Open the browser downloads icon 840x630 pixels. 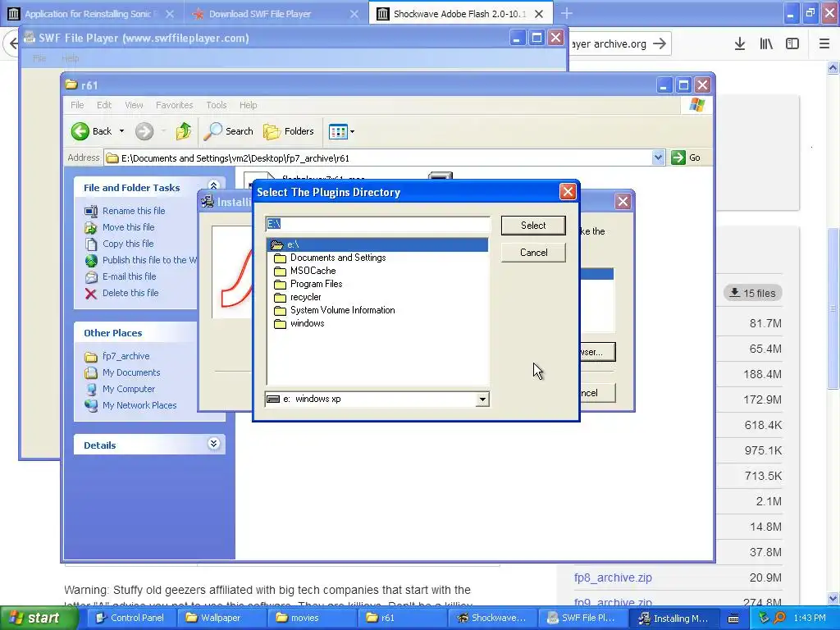(x=740, y=44)
